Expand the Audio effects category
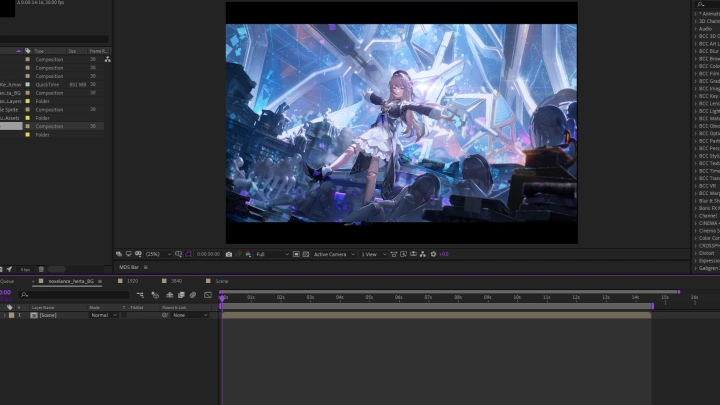Screen dimensions: 720x405 (696, 29)
